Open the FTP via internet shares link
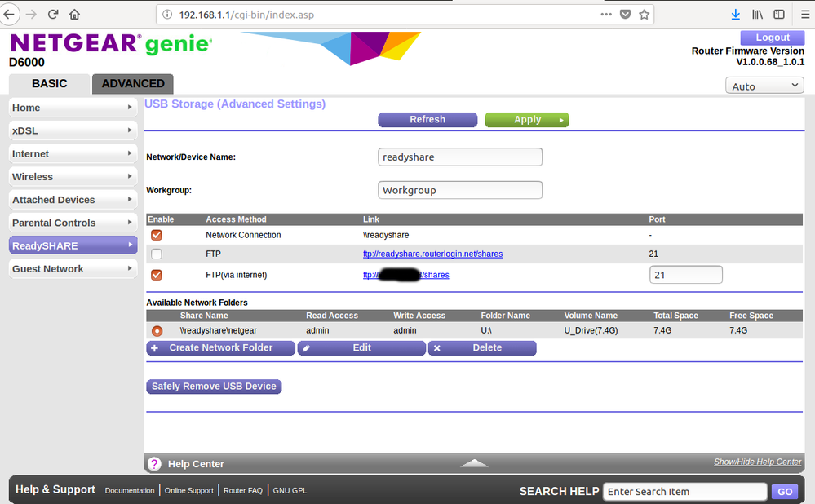The height and width of the screenshot is (504, 815). point(406,275)
